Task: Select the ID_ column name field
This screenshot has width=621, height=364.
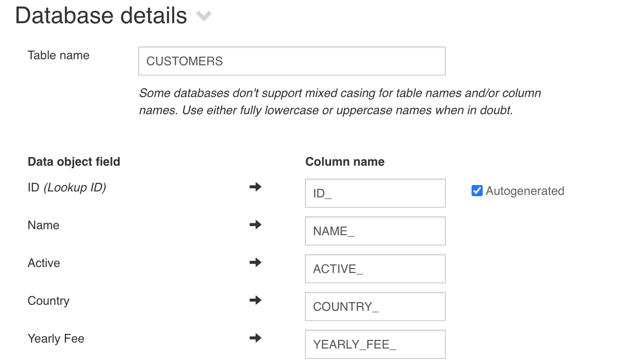Action: click(x=375, y=193)
